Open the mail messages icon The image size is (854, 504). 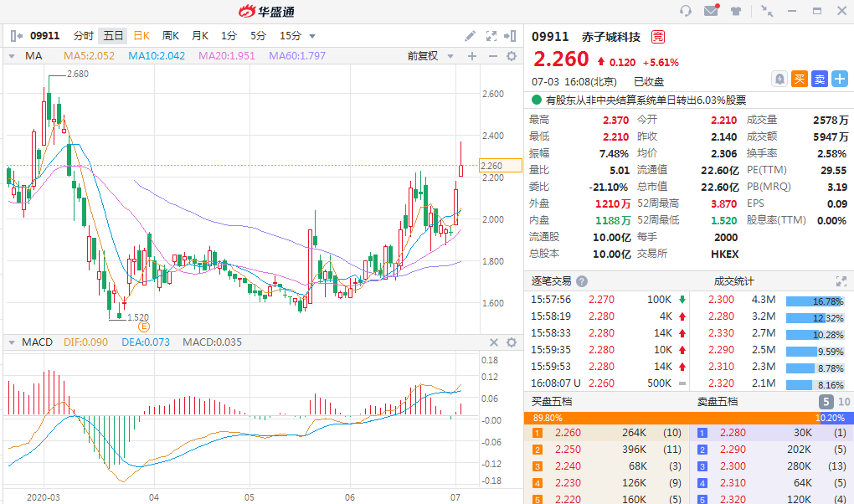(711, 11)
